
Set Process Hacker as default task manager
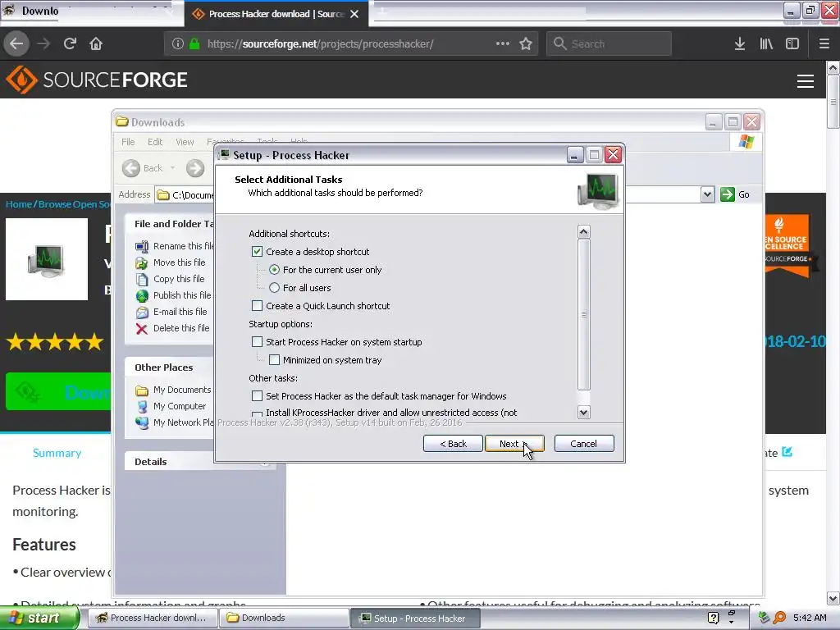coord(257,396)
